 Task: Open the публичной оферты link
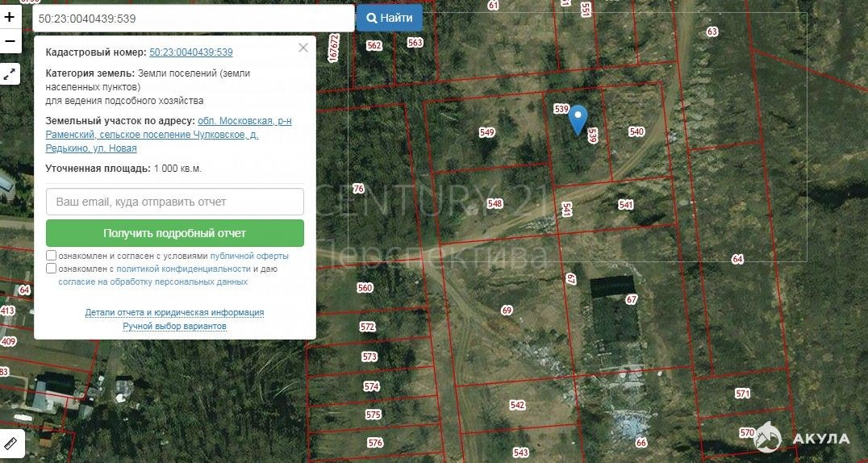coord(249,256)
